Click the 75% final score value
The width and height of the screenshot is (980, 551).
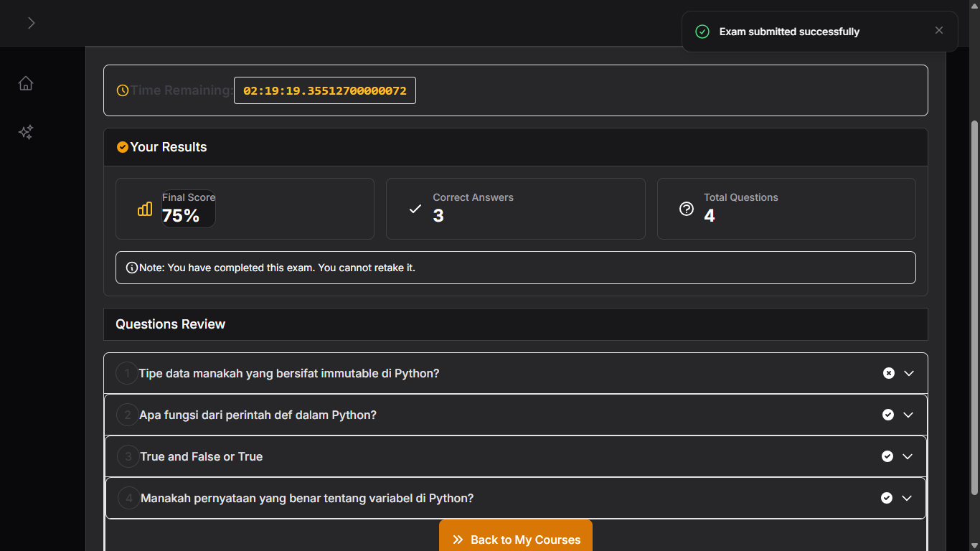pos(181,216)
